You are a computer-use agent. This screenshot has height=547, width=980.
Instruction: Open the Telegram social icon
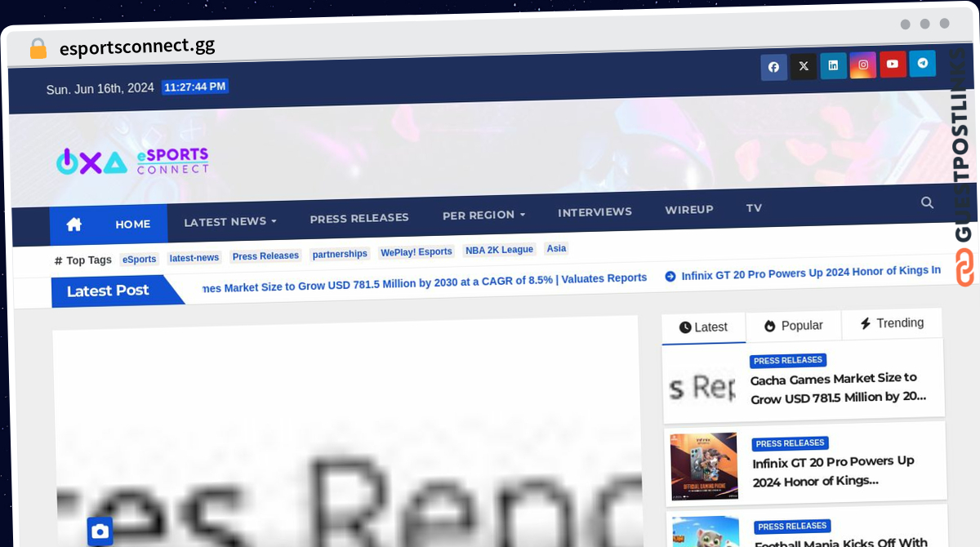pos(923,63)
